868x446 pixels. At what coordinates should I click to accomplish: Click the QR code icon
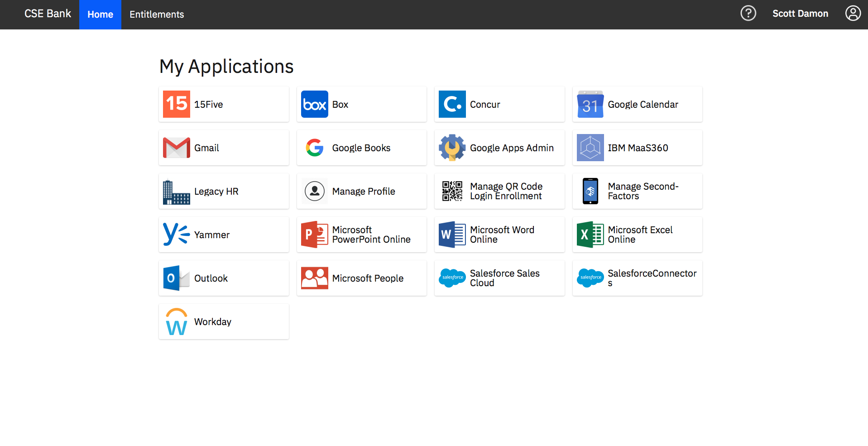point(452,191)
